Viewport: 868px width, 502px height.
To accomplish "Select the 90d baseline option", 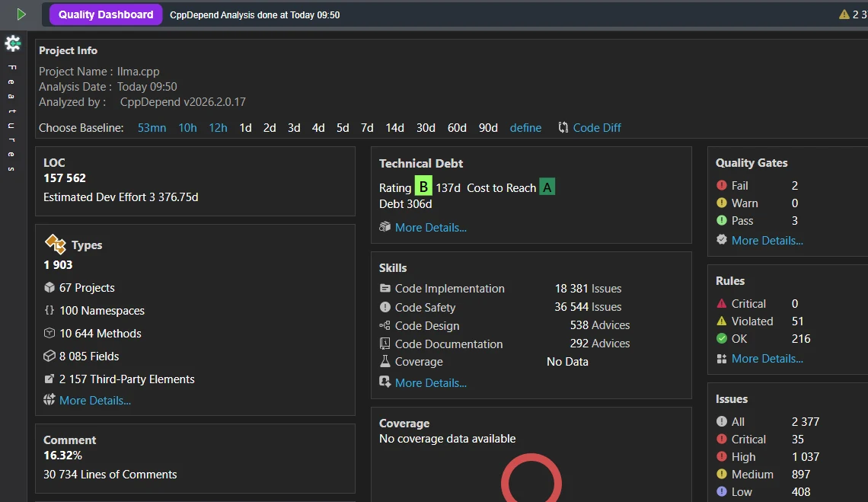I will click(488, 127).
